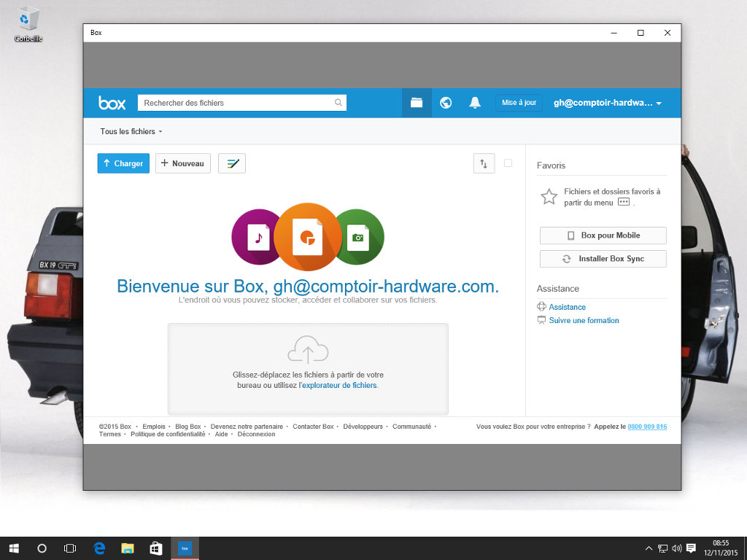
Task: Follow the Suivre une formation link
Action: [584, 321]
